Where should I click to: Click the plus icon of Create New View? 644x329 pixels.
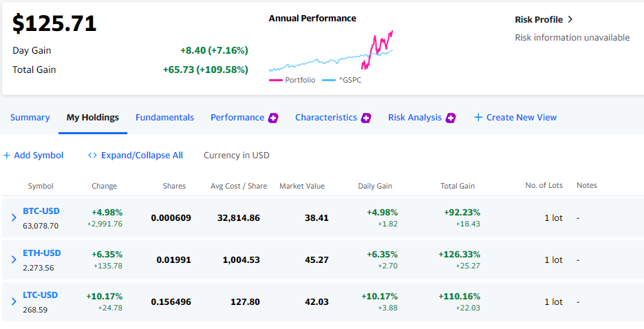[478, 118]
